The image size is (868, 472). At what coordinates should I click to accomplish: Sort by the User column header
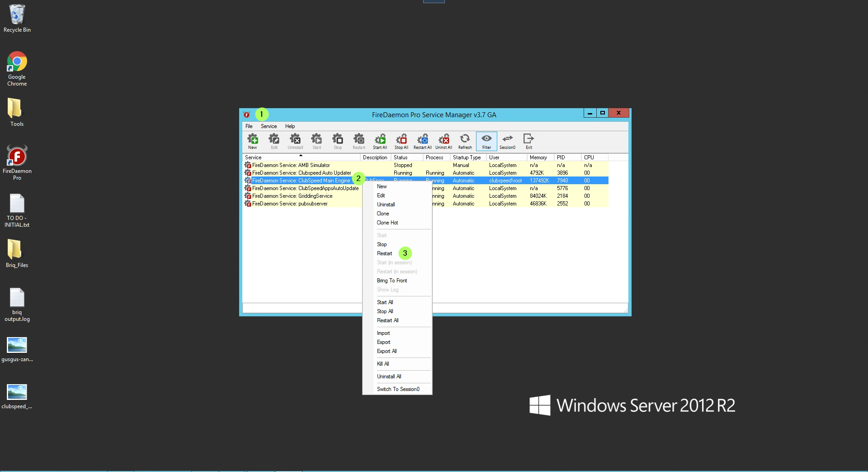pyautogui.click(x=506, y=157)
